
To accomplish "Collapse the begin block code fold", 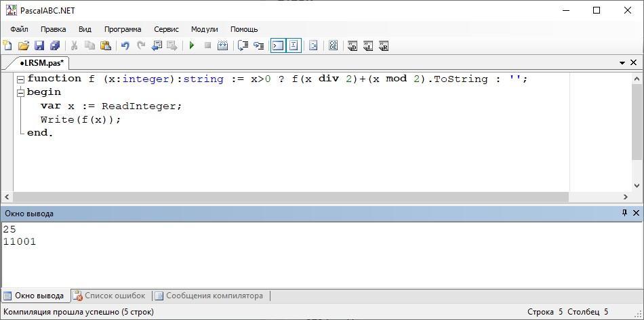I will [20, 93].
